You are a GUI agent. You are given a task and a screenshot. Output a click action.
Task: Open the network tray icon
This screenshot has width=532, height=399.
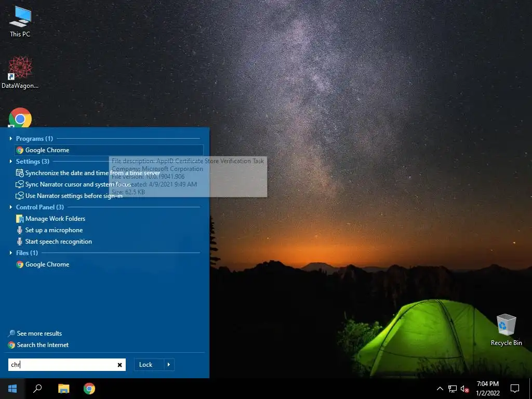click(x=453, y=389)
